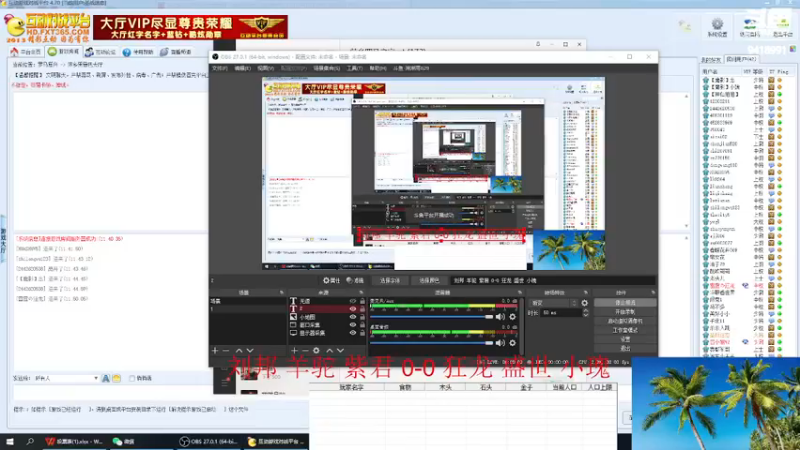Click start recording button in Controls
The image size is (800, 450).
tap(625, 312)
